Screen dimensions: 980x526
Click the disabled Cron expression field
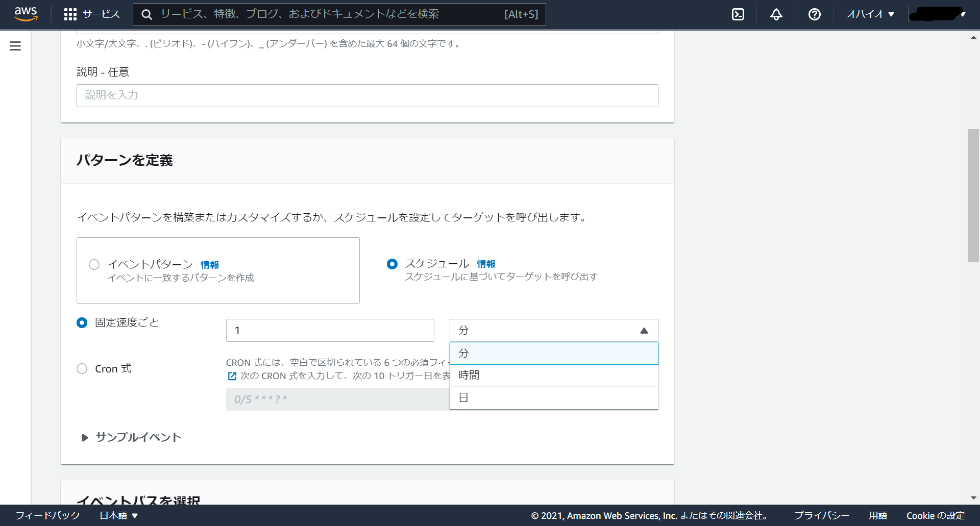pos(337,399)
